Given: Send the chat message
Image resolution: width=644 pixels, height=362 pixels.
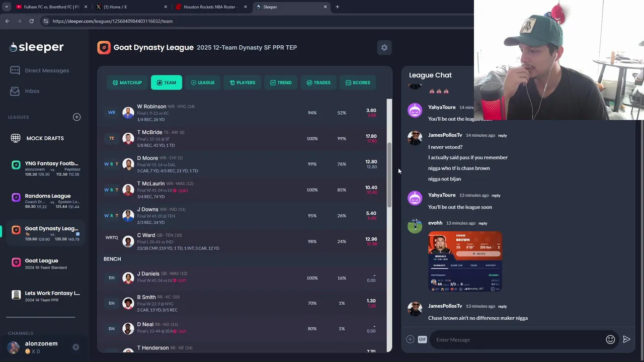Looking at the screenshot, I should click(626, 339).
